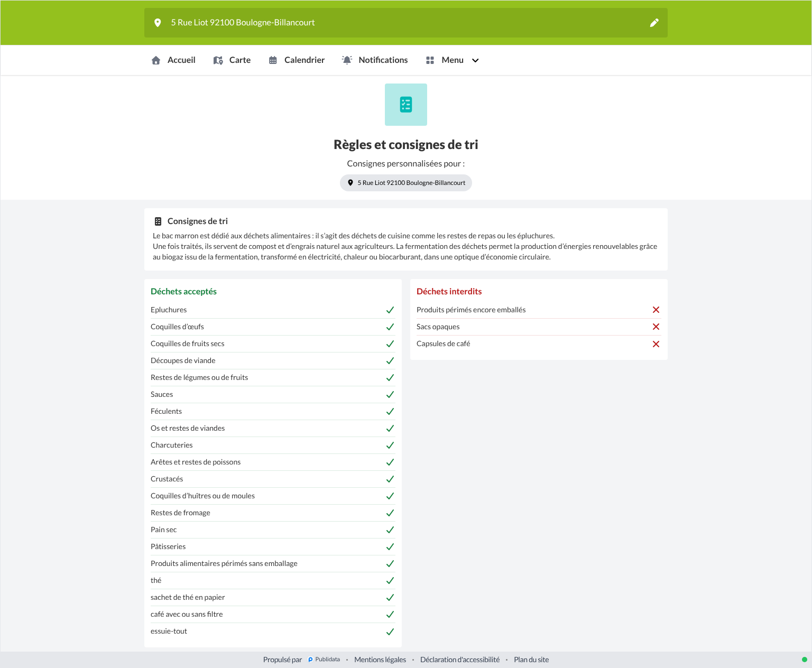Image resolution: width=812 pixels, height=668 pixels.
Task: Open the Carte menu item
Action: tap(232, 60)
